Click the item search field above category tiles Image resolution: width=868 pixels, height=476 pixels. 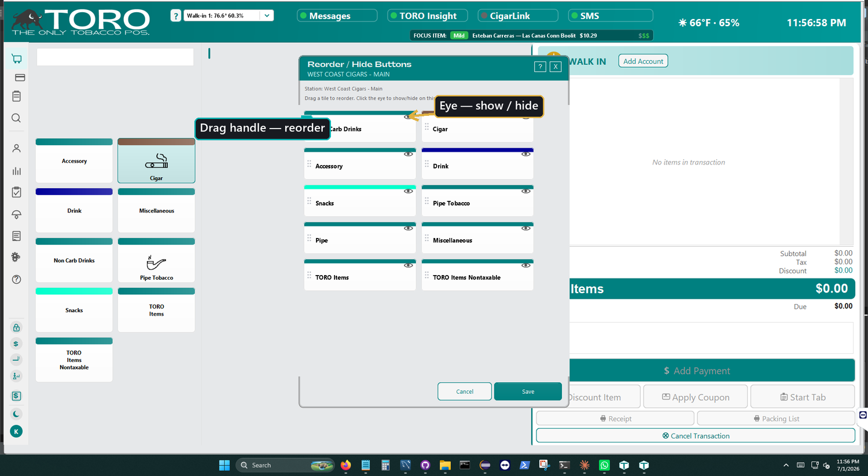pyautogui.click(x=115, y=57)
